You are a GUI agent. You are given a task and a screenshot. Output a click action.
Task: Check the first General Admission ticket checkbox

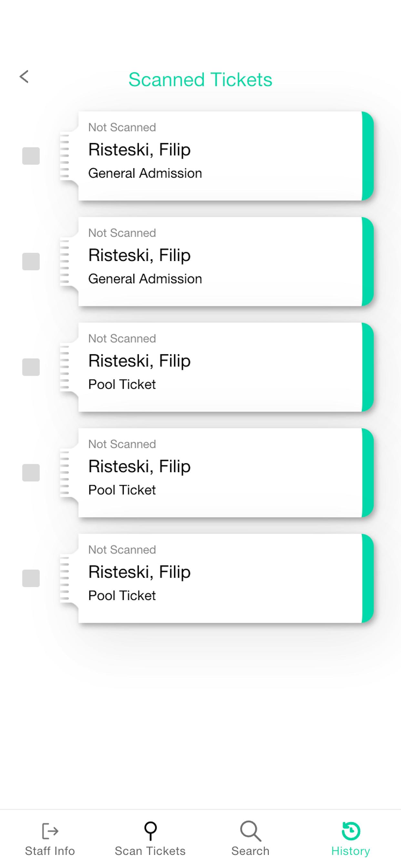click(31, 156)
